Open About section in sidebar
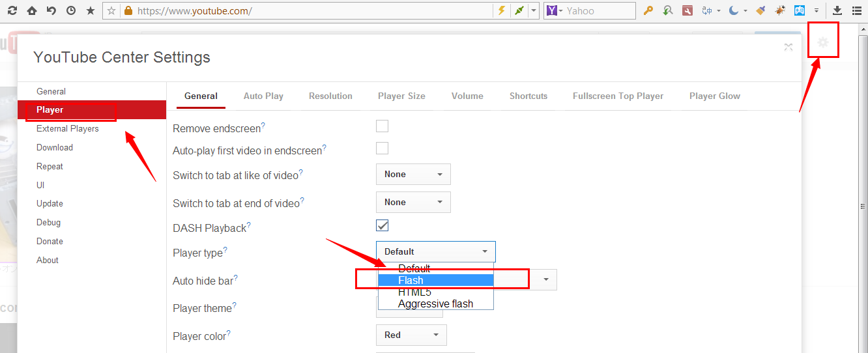Screen dimensions: 868x353 [x=92, y=260]
